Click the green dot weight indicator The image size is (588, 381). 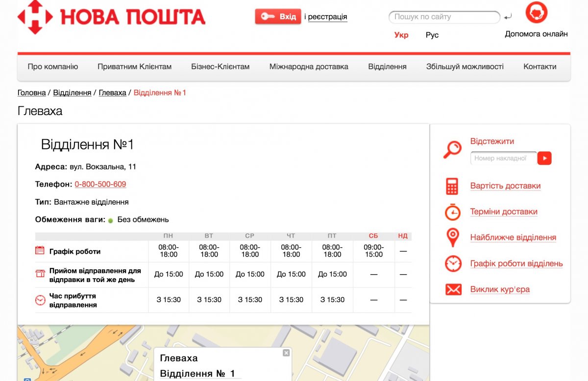(x=111, y=220)
